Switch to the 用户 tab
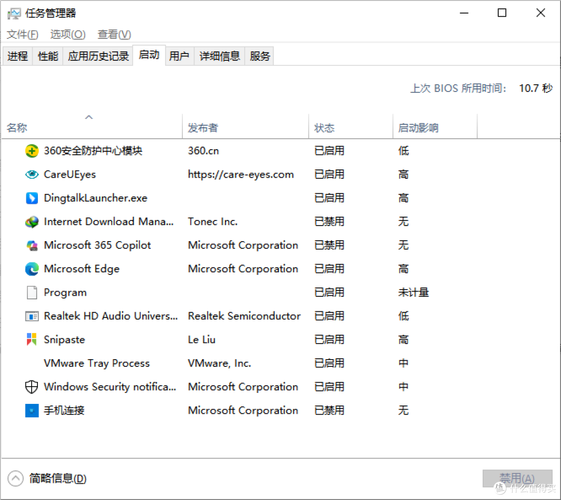Viewport: 561px width, 500px height. click(x=179, y=56)
